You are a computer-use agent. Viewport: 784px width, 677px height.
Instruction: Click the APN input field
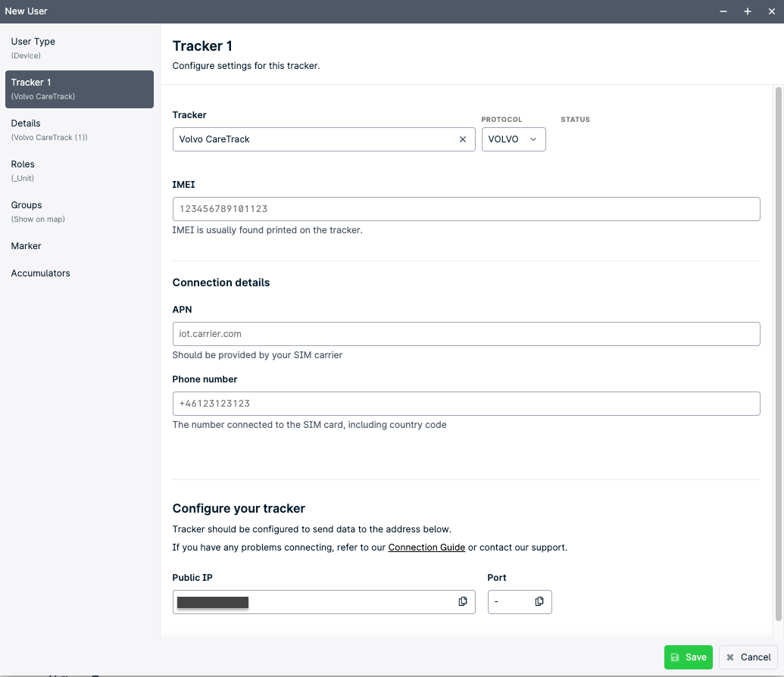click(x=466, y=333)
